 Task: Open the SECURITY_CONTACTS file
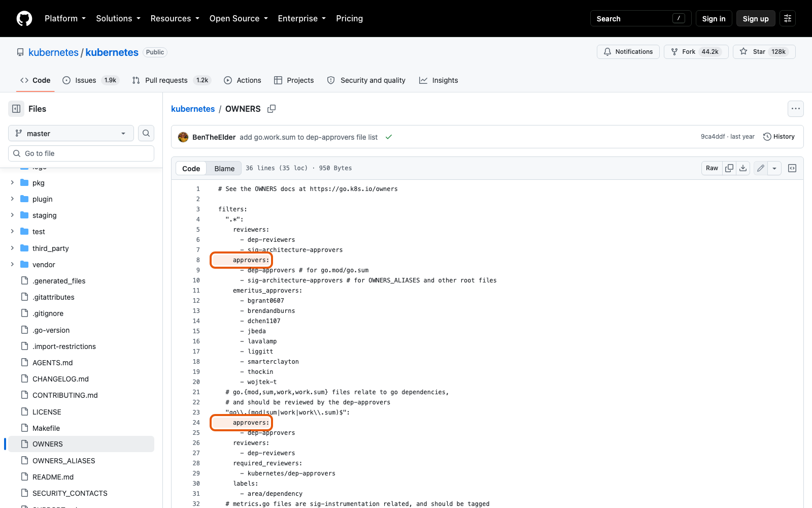coord(70,493)
